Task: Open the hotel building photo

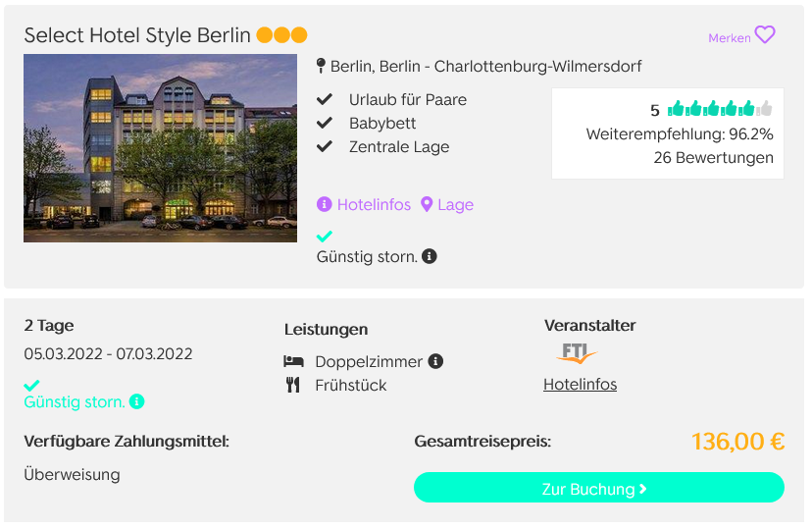Action: point(160,148)
